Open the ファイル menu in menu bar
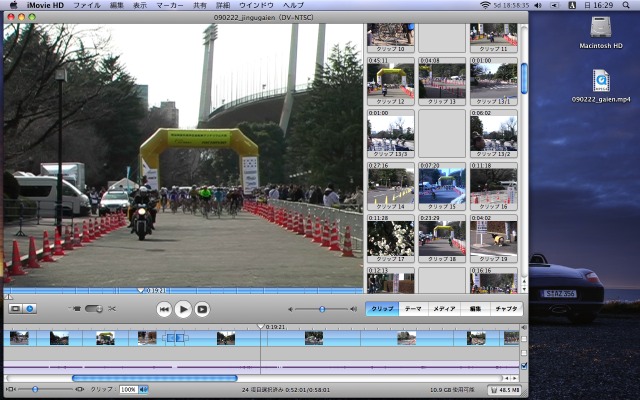This screenshot has height=400, width=640. (x=86, y=6)
